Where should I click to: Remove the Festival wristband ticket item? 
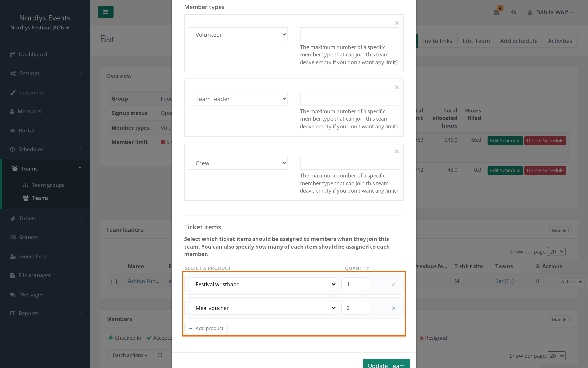pyautogui.click(x=394, y=284)
